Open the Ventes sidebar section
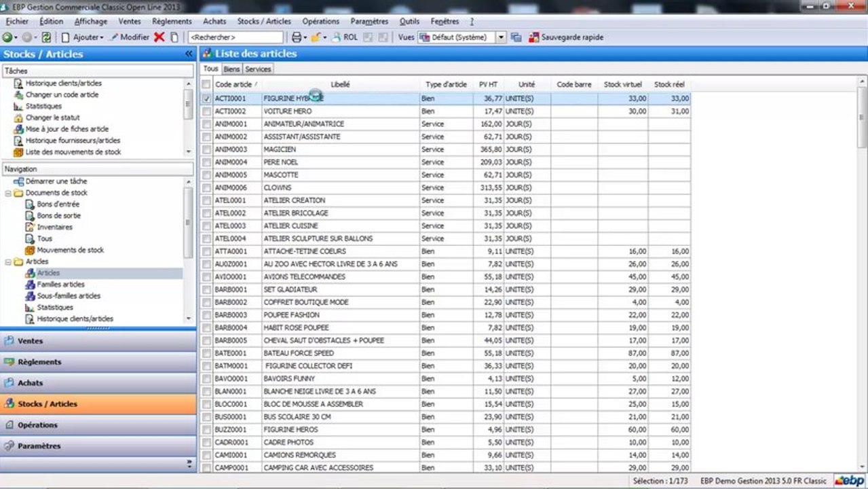 (98, 341)
